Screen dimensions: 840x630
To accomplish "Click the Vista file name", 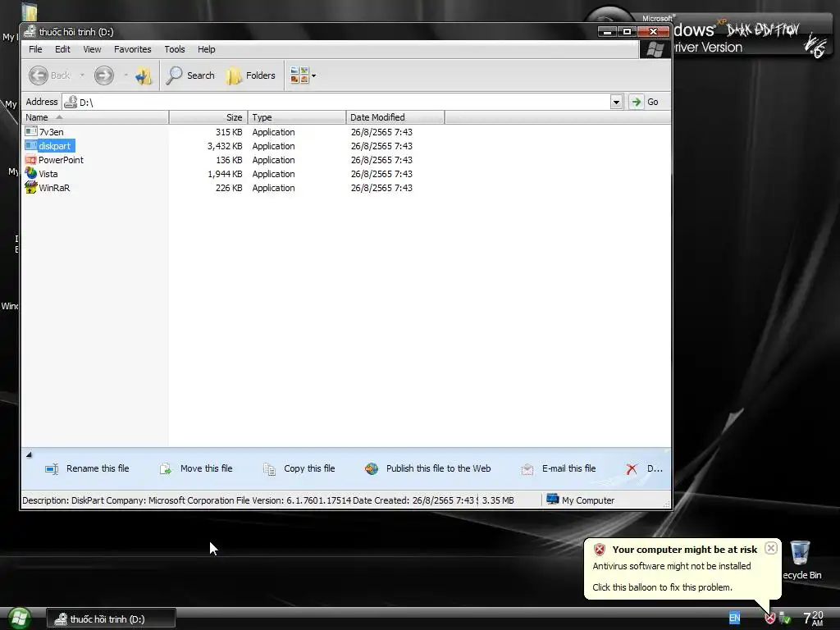I will point(48,174).
